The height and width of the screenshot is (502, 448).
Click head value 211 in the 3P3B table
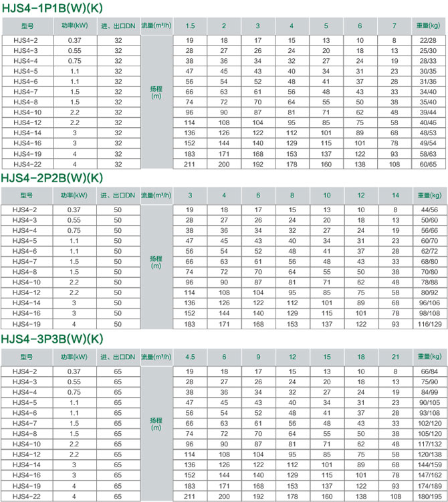point(189,496)
